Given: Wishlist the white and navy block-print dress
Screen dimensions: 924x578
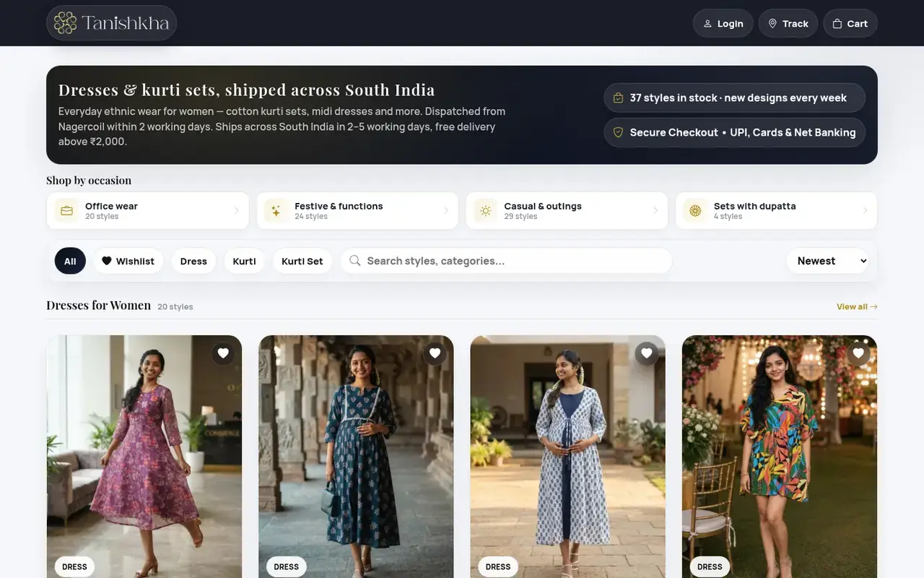Looking at the screenshot, I should (x=647, y=353).
